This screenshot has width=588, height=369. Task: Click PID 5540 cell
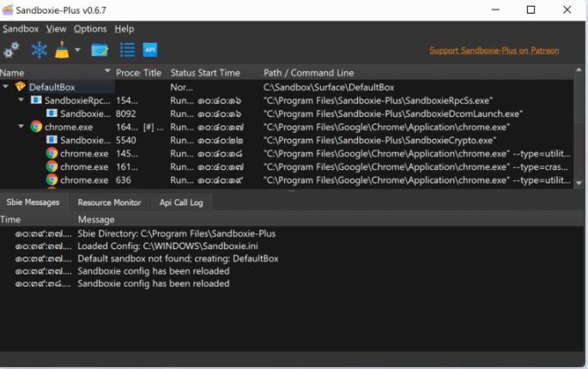click(x=125, y=140)
